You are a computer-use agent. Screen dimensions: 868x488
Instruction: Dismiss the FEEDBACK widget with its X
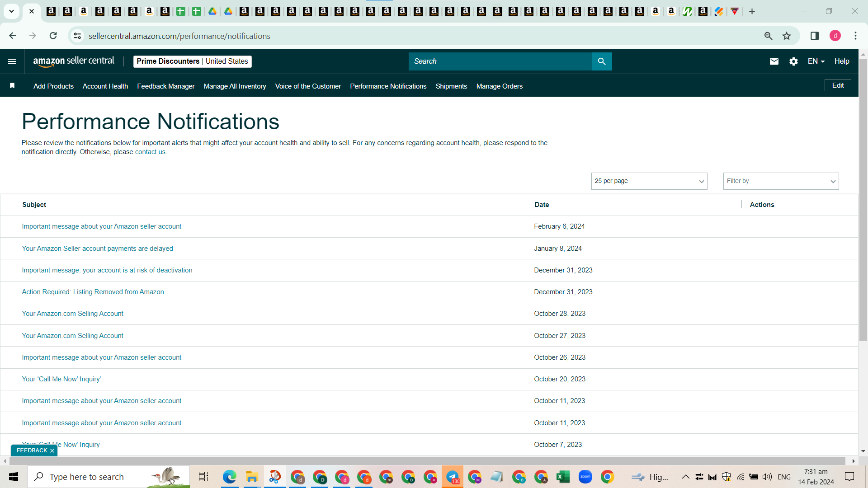pos(52,451)
